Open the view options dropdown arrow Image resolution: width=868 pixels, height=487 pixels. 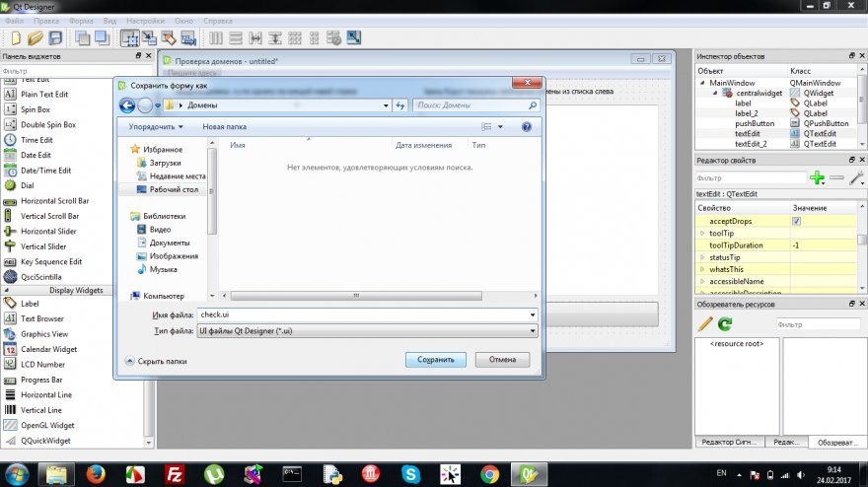click(x=500, y=127)
